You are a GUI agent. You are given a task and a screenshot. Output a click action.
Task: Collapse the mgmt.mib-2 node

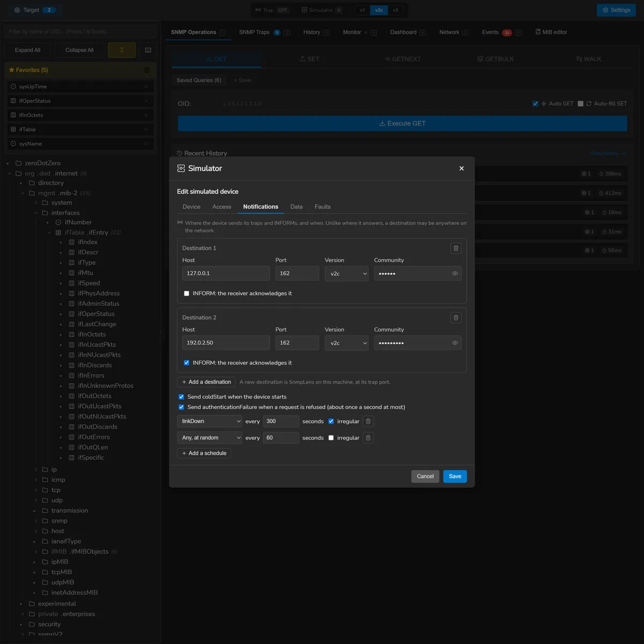point(23,193)
